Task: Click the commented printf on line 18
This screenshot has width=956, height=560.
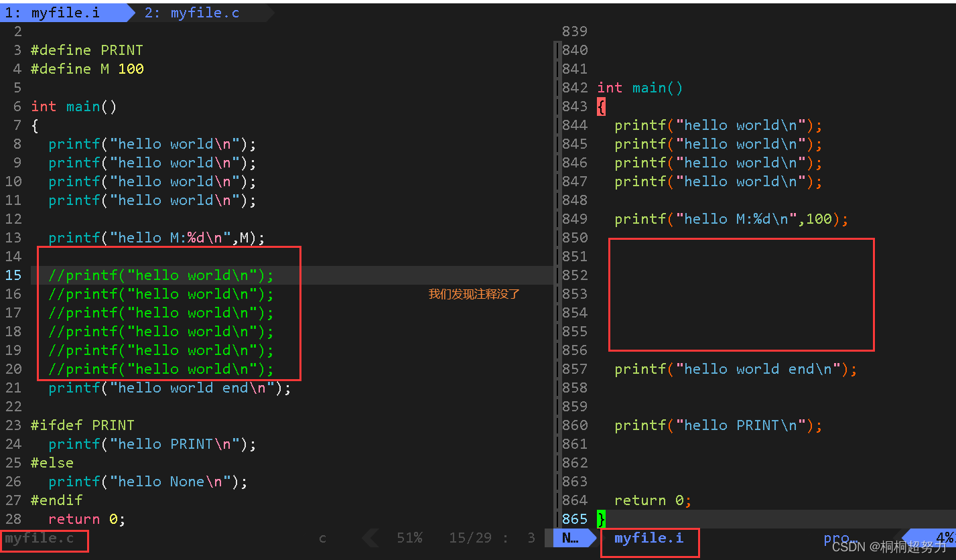Action: (x=161, y=332)
